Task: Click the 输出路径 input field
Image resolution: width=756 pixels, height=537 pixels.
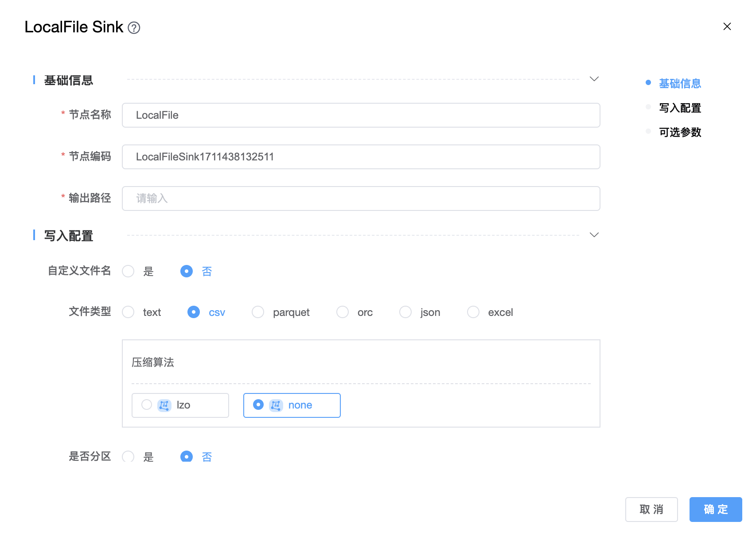Action: pyautogui.click(x=361, y=198)
